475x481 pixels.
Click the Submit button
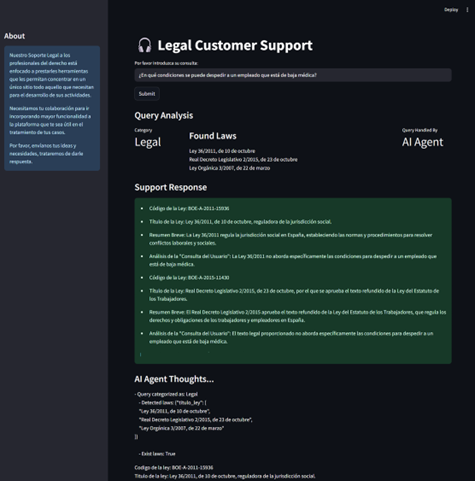point(147,94)
